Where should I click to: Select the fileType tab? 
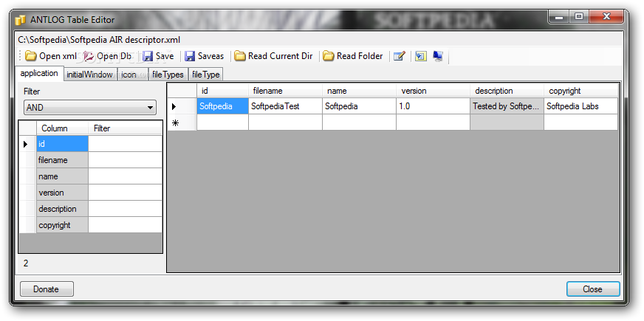pyautogui.click(x=206, y=75)
